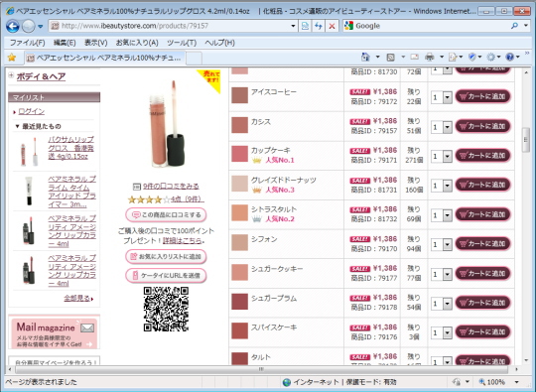Image resolution: width=536 pixels, height=392 pixels.
Task: Click the search magnifier icon
Action: [x=514, y=26]
